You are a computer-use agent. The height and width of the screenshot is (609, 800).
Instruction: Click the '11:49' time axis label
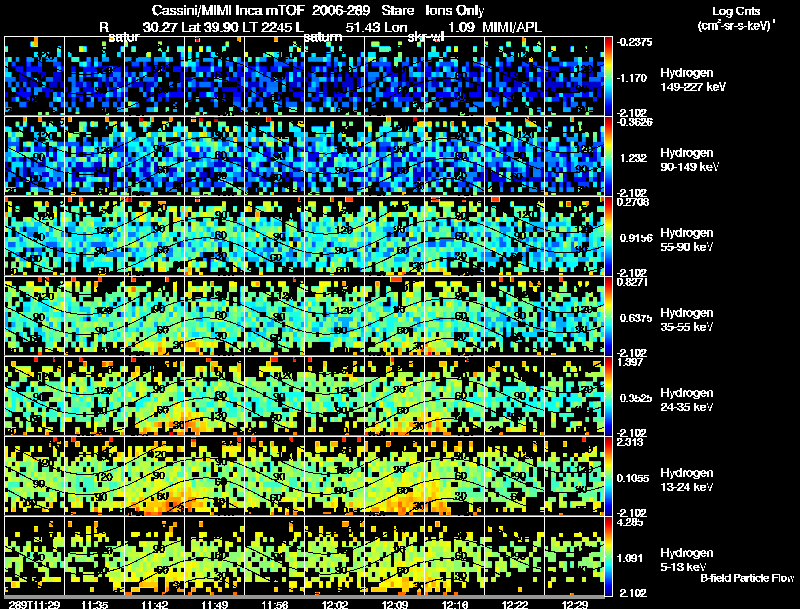click(x=215, y=604)
